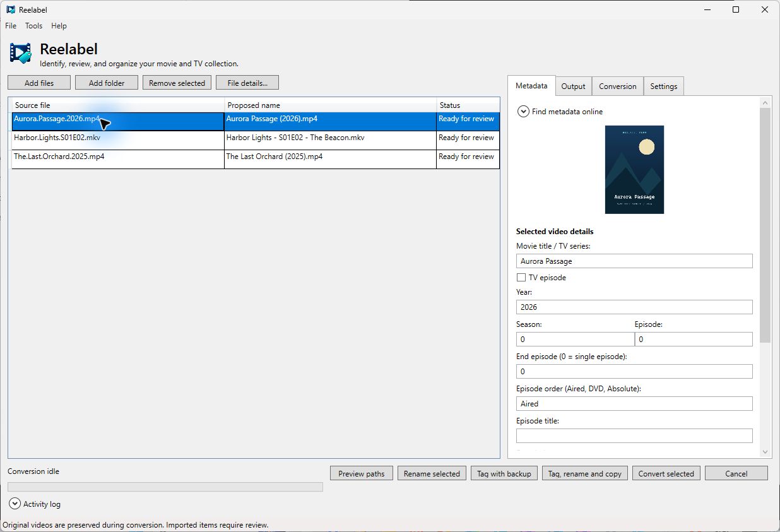The height and width of the screenshot is (532, 780).
Task: Select The.Last.Orchard.2025.mp4 source file
Action: (x=118, y=160)
